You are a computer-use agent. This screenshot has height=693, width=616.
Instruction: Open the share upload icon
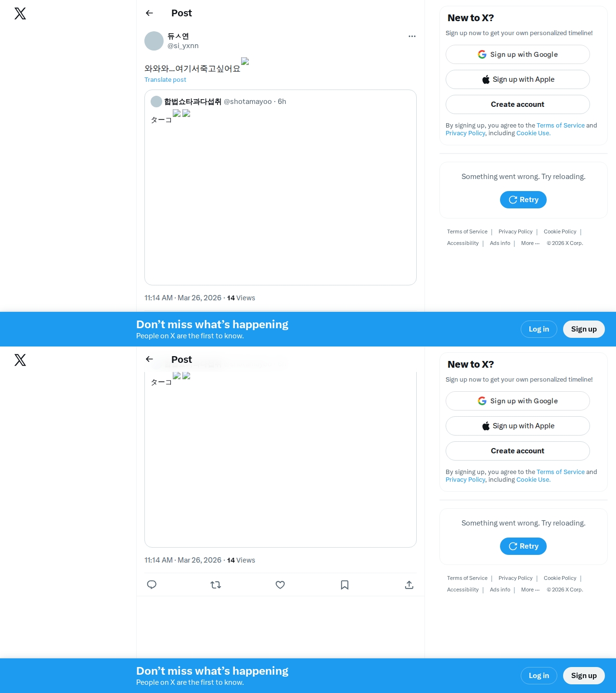pyautogui.click(x=409, y=585)
